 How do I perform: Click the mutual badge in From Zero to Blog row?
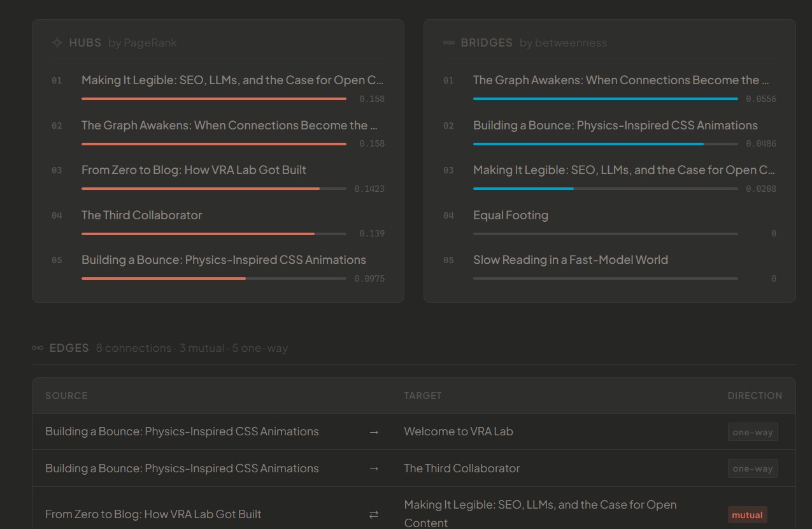(747, 515)
